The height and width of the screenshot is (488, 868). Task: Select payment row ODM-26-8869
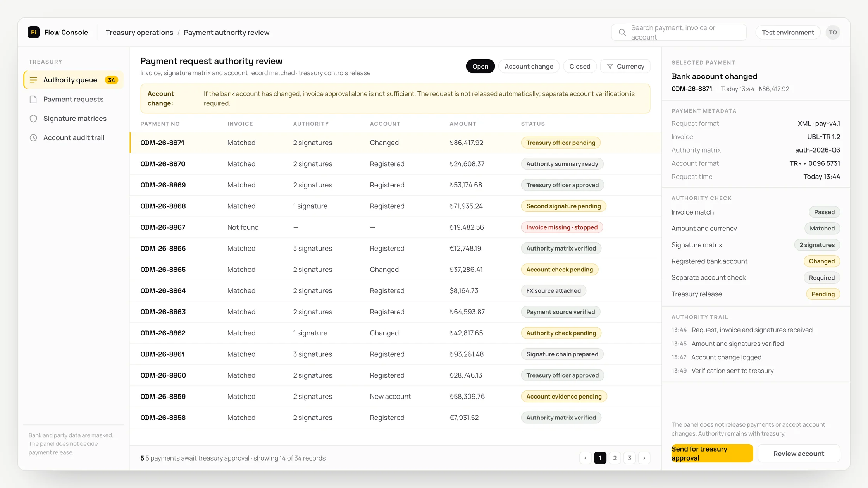(395, 185)
